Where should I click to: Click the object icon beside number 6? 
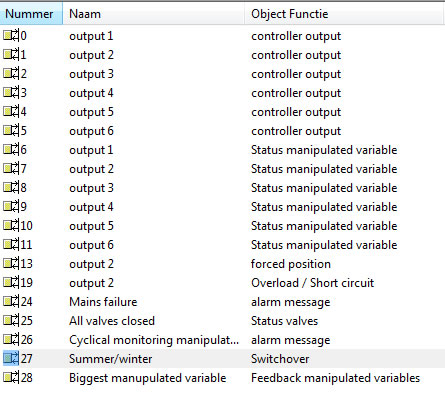coord(11,149)
